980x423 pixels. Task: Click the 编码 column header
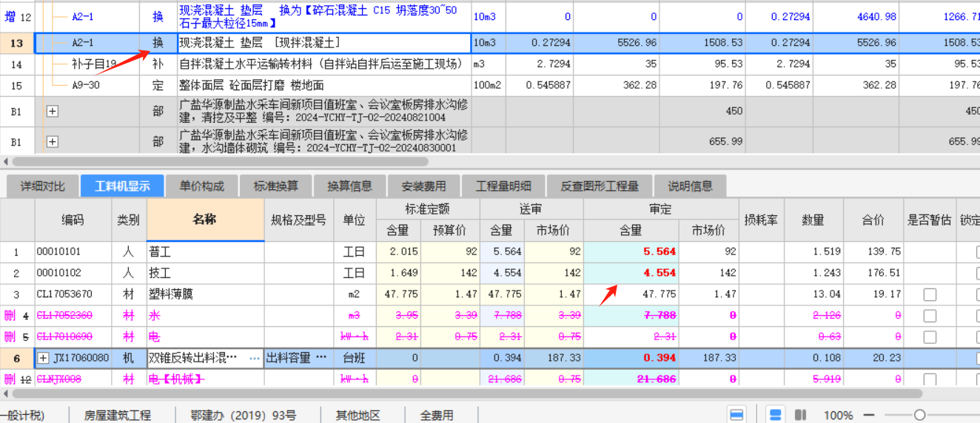(x=73, y=220)
